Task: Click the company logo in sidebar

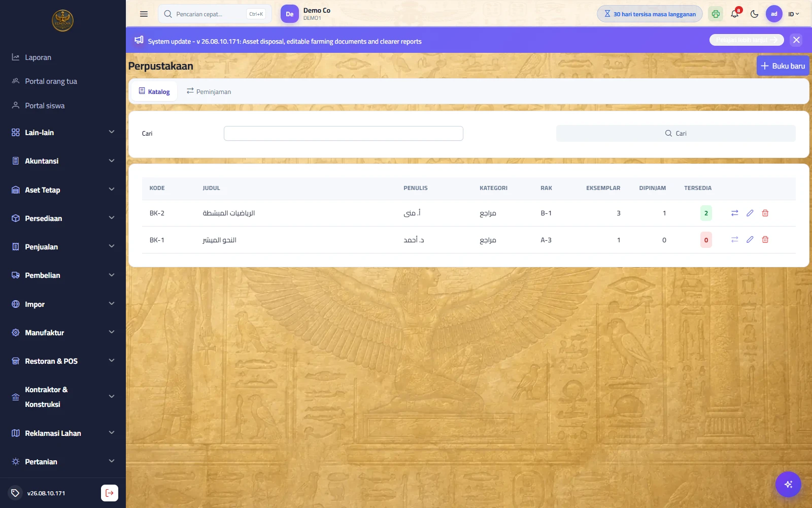Action: tap(63, 21)
